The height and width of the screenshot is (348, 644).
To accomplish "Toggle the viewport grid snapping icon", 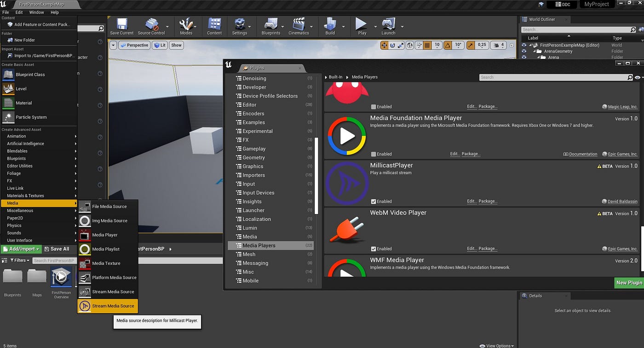I will tap(427, 45).
